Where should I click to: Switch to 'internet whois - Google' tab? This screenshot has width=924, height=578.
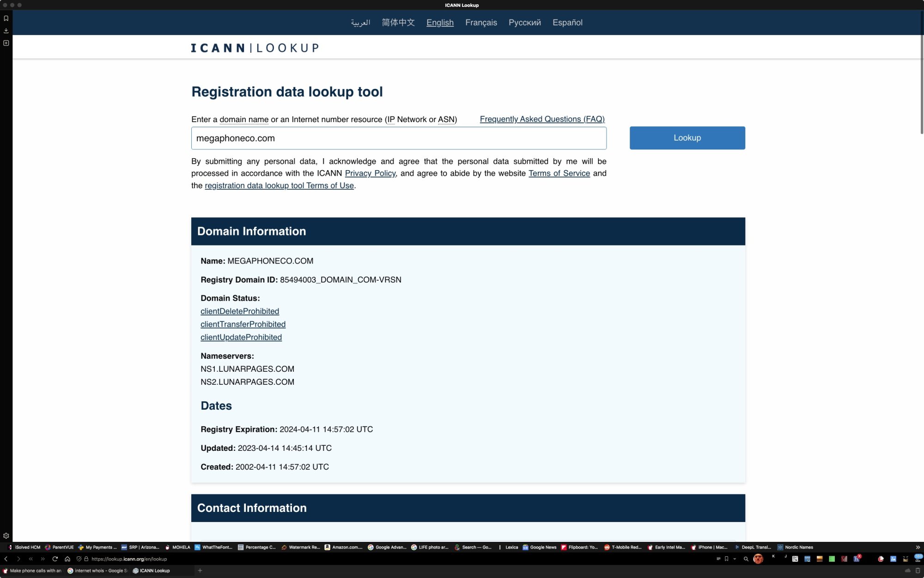97,571
